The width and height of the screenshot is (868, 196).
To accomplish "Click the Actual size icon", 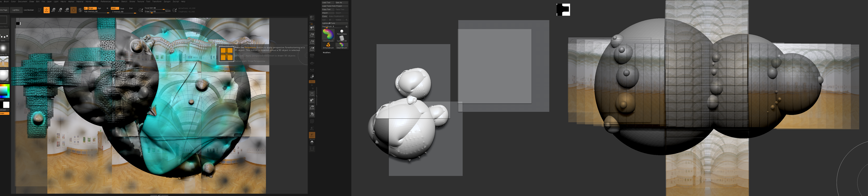I will 312,42.
